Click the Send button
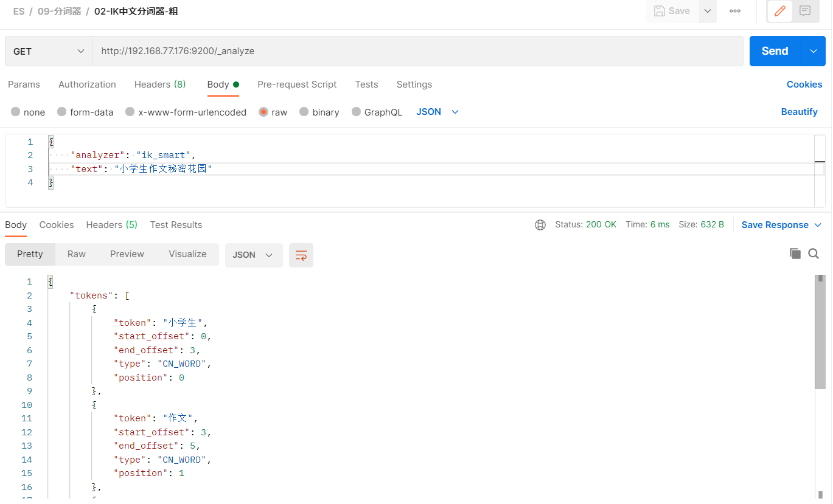 pos(775,51)
